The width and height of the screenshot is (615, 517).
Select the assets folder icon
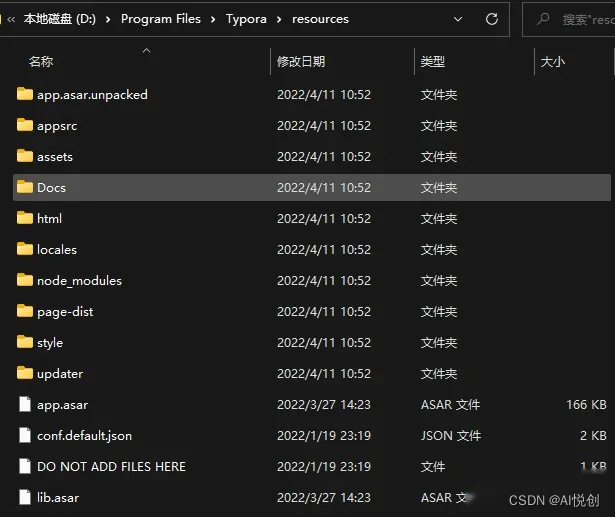[x=25, y=156]
